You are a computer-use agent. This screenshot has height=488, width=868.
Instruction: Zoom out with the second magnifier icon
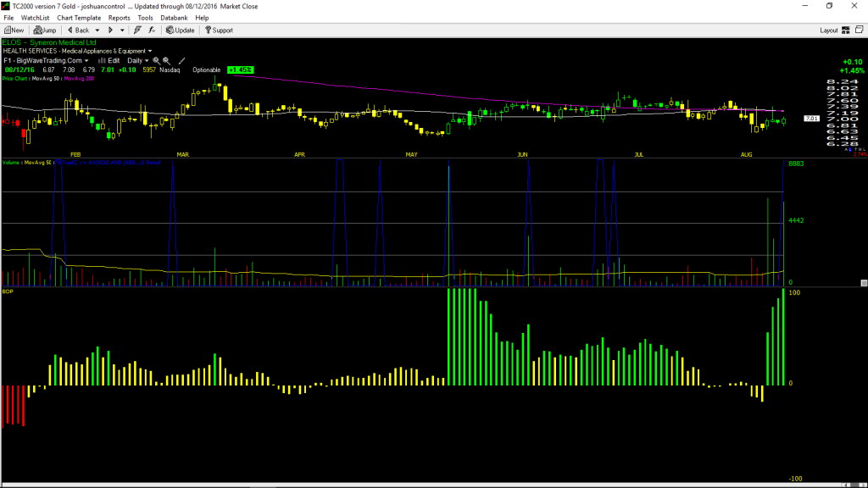coord(166,61)
